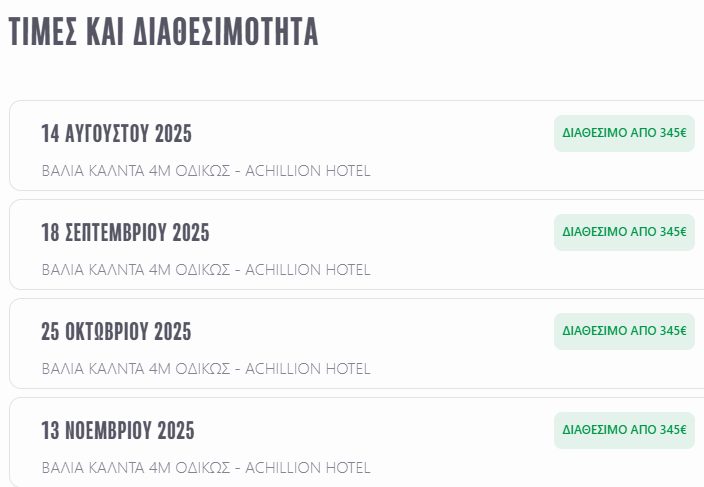Click ΒΑΛΙΑ ΚΑΛΝΤΑ text under 25 Οκτωβρίου
The image size is (704, 487).
click(93, 369)
